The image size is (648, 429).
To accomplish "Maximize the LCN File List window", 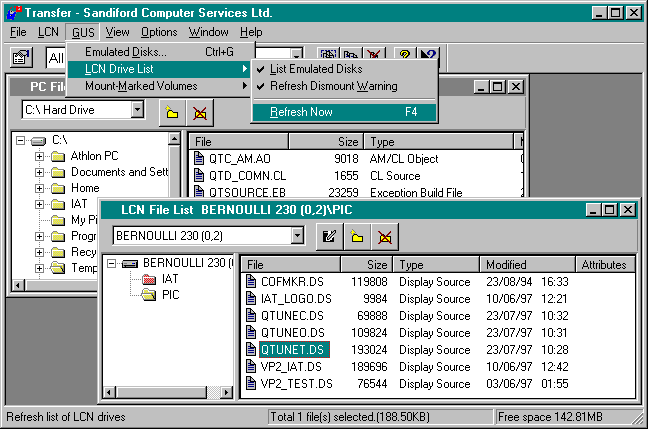I will [x=610, y=210].
